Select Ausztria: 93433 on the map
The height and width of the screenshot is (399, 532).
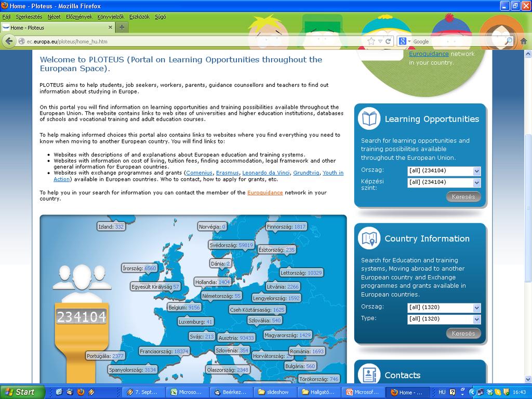[x=236, y=338]
